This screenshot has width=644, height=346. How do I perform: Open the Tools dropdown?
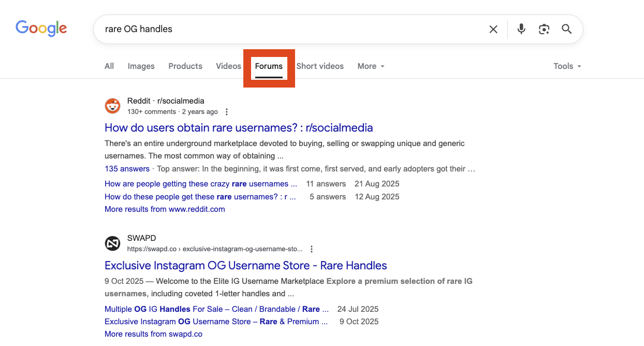click(567, 66)
